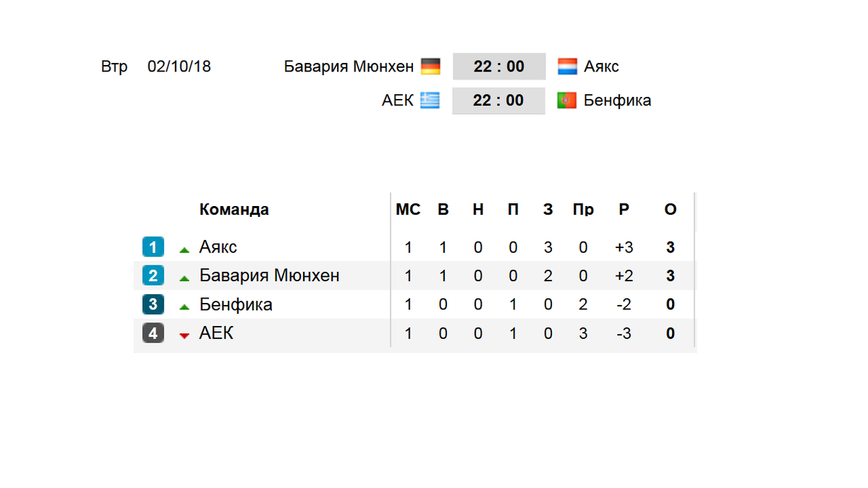Viewport: 868px width, 488px height.
Task: Click the green up arrow beside Аякс row
Action: 184,249
